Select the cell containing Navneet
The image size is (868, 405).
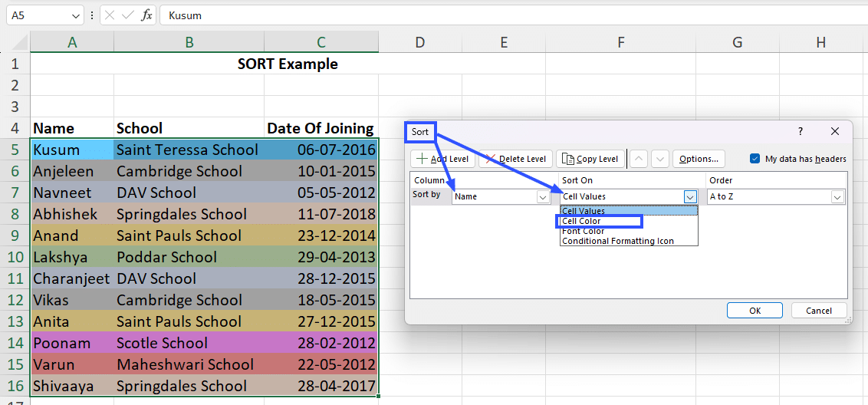pyautogui.click(x=72, y=193)
